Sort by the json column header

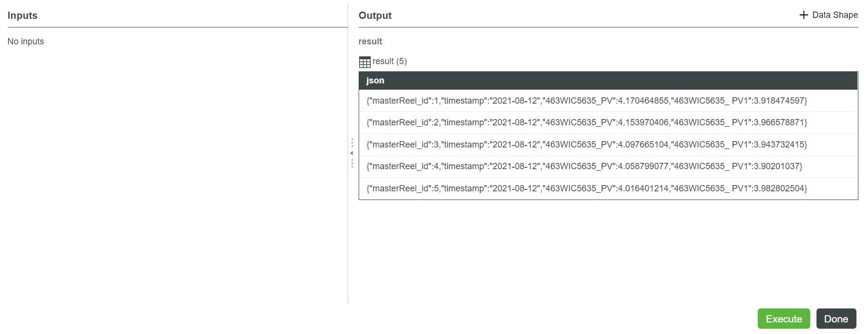[375, 80]
